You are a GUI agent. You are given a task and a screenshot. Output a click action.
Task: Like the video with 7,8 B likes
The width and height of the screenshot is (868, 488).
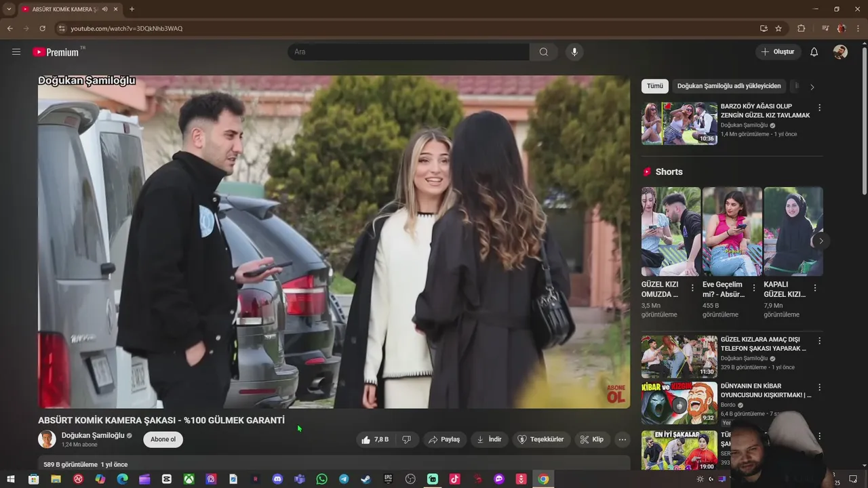coord(375,440)
